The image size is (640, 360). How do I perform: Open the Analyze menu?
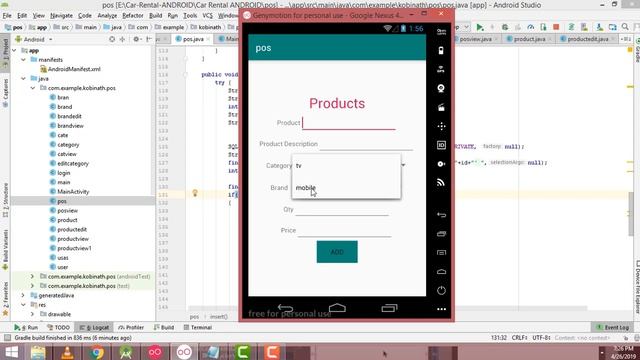coord(107,16)
